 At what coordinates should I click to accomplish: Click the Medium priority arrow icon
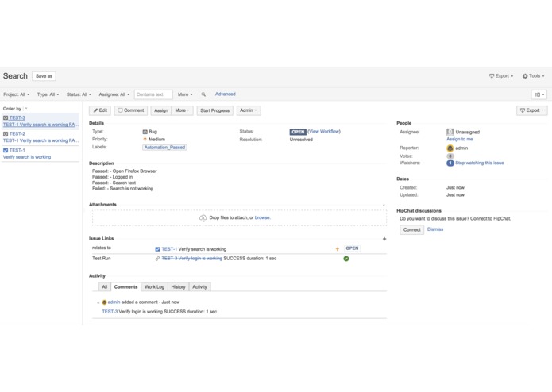145,140
